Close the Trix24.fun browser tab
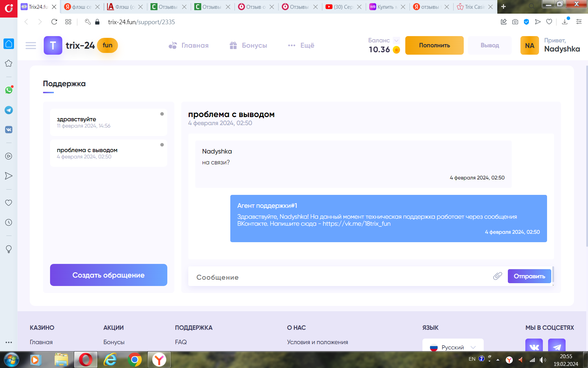The image size is (588, 368). (x=54, y=7)
